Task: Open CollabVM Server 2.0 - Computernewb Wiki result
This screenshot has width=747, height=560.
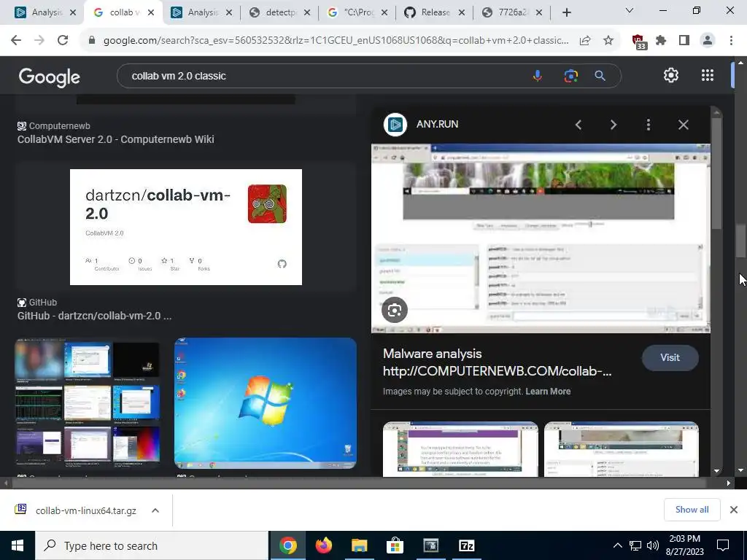Action: (x=116, y=139)
